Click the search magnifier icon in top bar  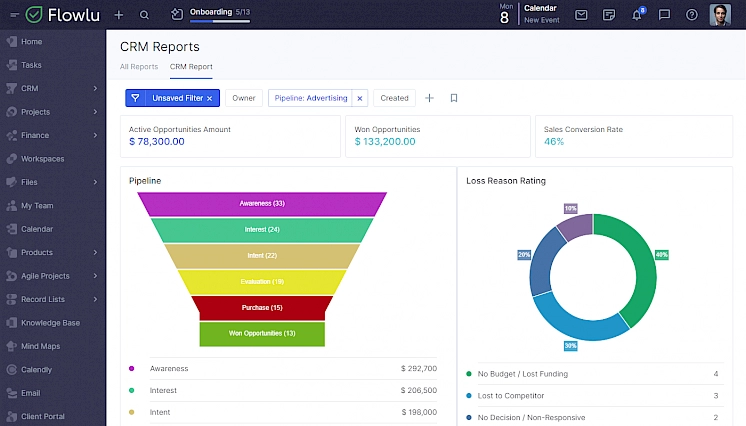tap(145, 15)
